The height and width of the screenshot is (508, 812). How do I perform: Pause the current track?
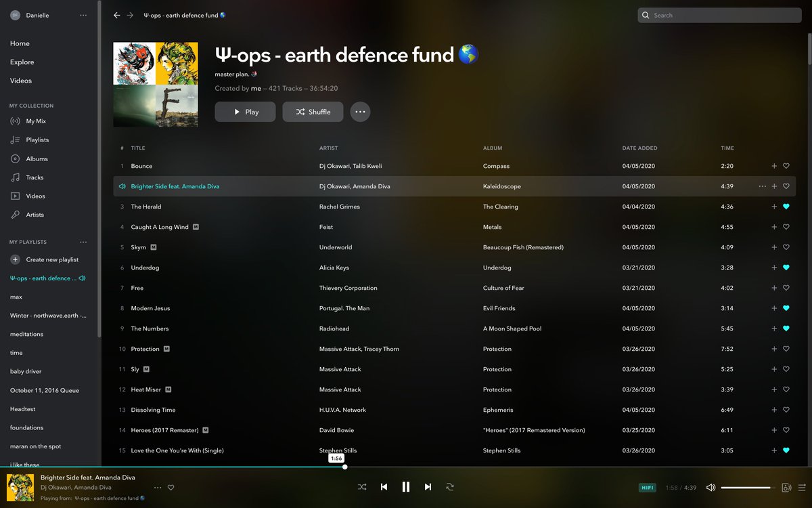click(406, 487)
